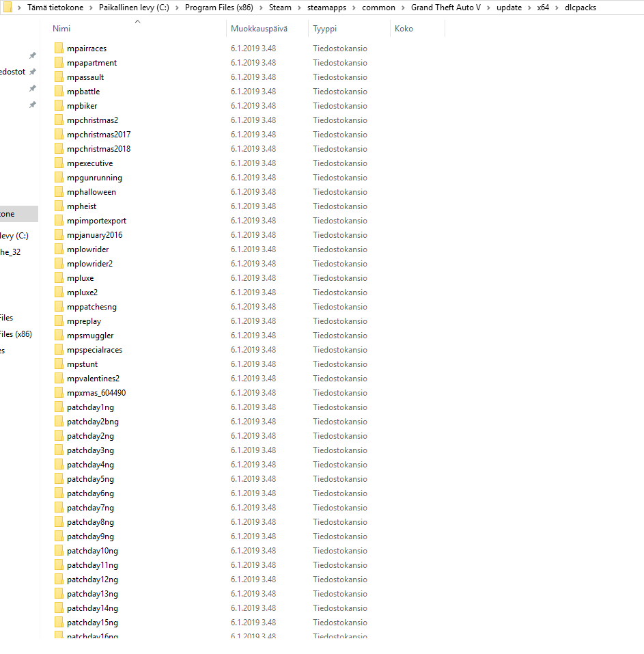
Task: Go to Steam breadcrumb
Action: click(280, 8)
